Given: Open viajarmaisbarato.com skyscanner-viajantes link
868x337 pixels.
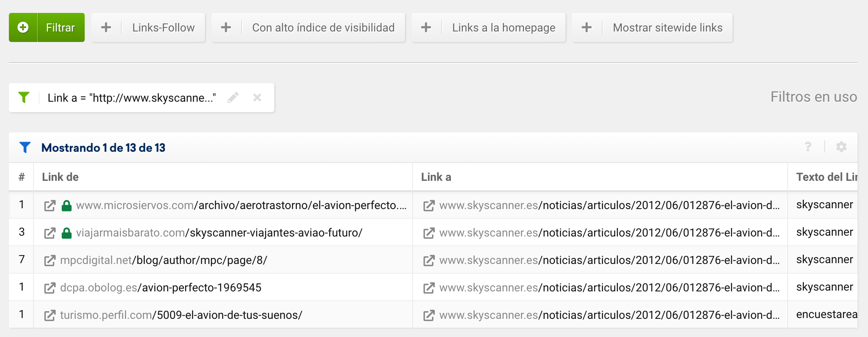Looking at the screenshot, I should click(x=219, y=233).
